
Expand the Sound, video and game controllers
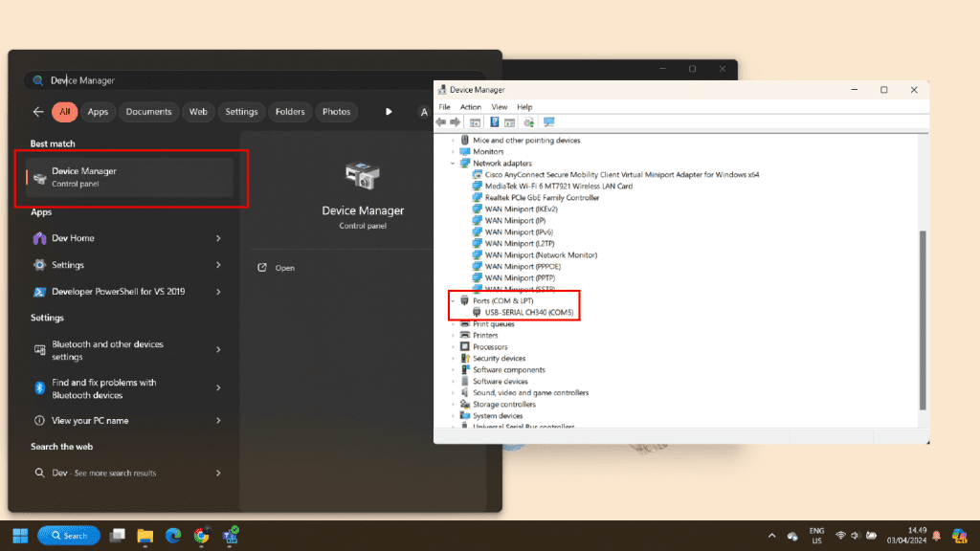453,393
